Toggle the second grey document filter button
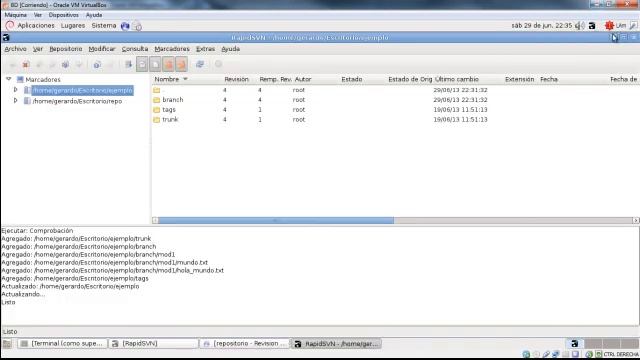Viewport: 640px width, 360px height. click(155, 64)
